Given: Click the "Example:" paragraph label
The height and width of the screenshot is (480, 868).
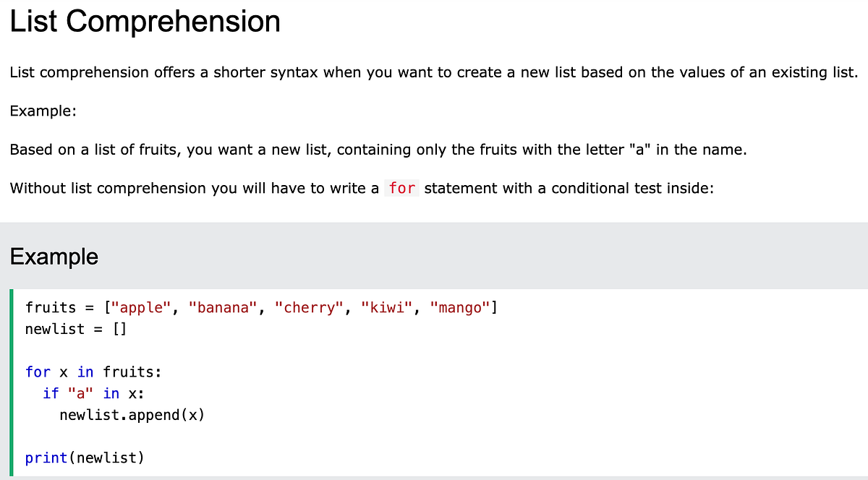Looking at the screenshot, I should coord(43,111).
